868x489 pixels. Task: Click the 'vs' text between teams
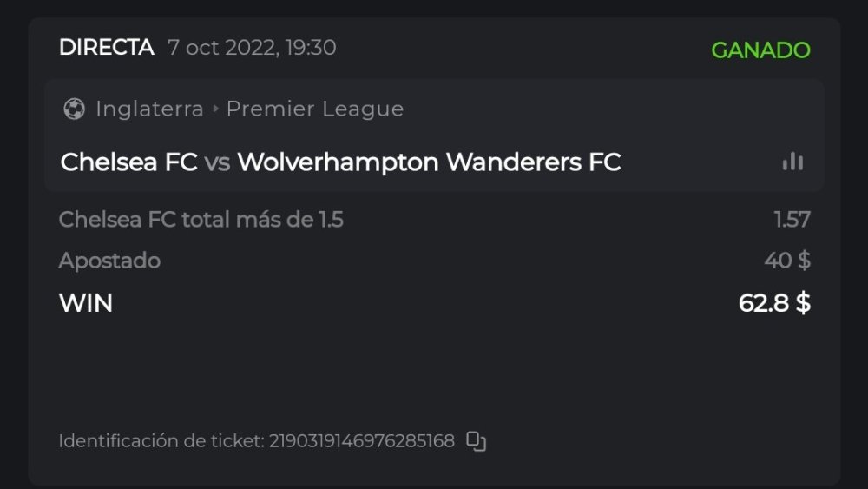point(217,162)
